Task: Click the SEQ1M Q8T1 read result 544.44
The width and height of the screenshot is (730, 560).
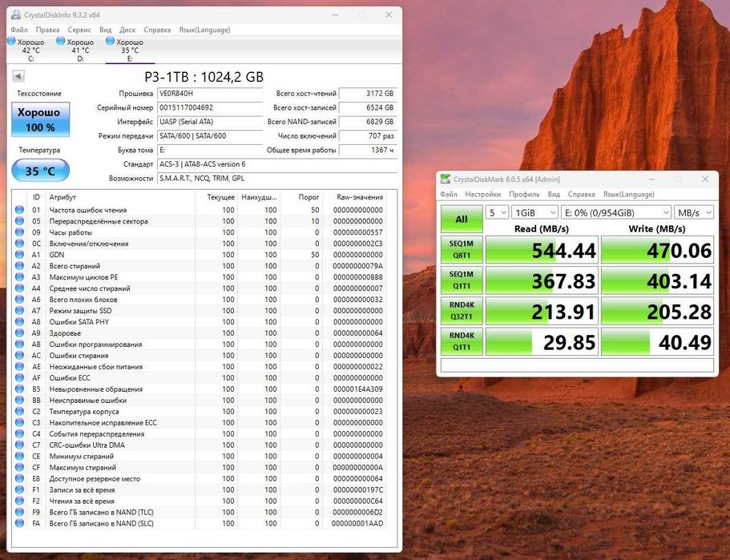Action: click(x=542, y=250)
